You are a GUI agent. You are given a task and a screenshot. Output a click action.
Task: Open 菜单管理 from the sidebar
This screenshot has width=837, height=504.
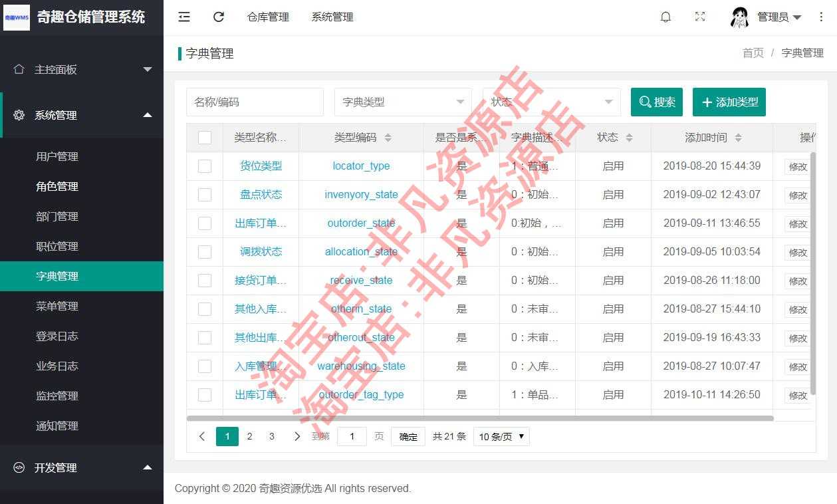(x=57, y=306)
